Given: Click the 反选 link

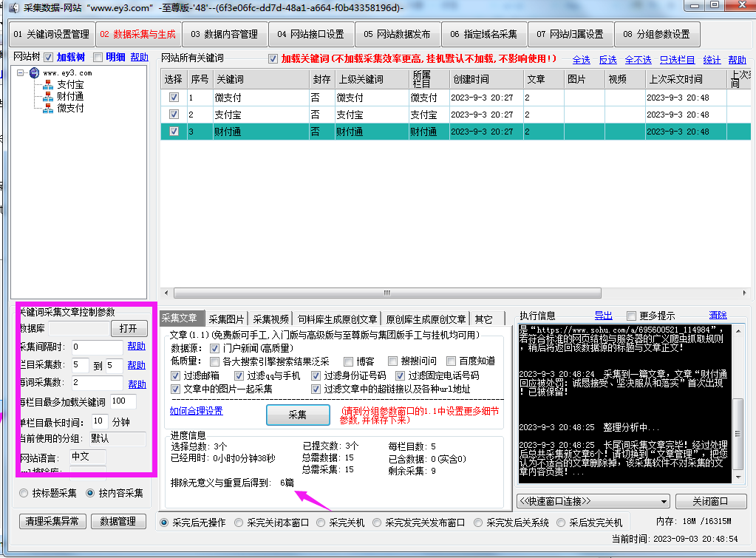Looking at the screenshot, I should (x=608, y=60).
